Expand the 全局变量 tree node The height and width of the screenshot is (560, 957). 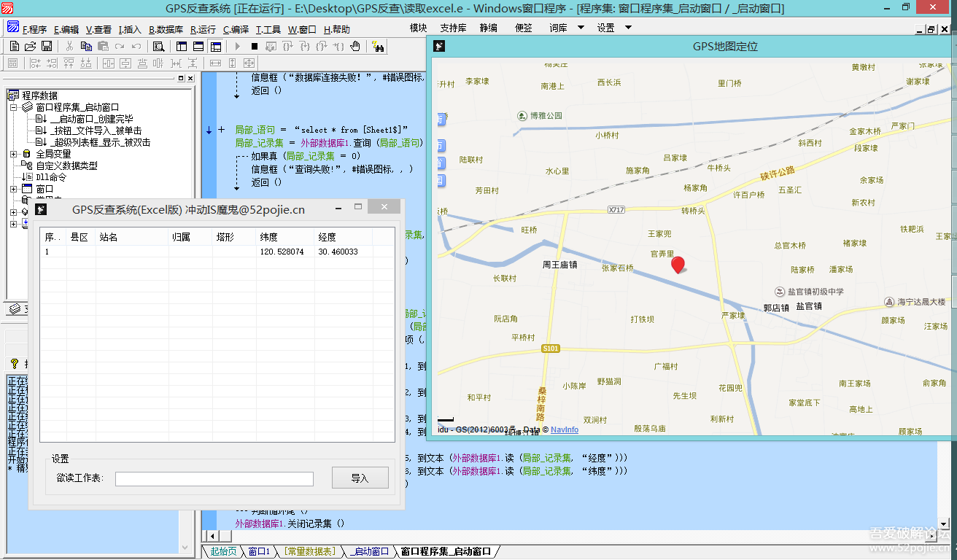click(14, 154)
